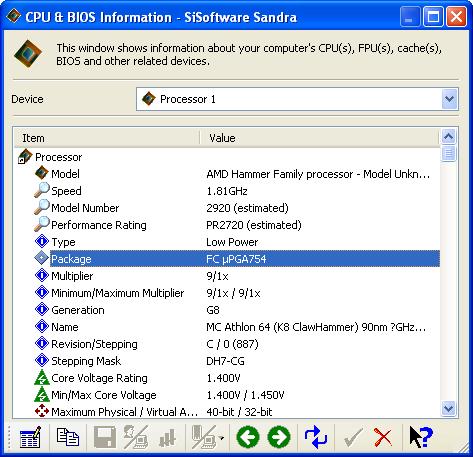Image resolution: width=473 pixels, height=457 pixels.
Task: Open the options table icon in bottom toolbar
Action: [30, 437]
